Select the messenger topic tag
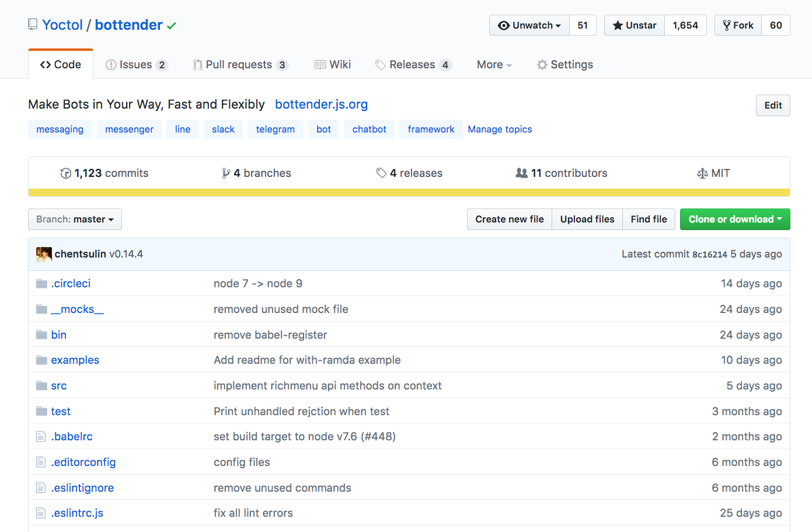The width and height of the screenshot is (812, 532). (x=129, y=129)
